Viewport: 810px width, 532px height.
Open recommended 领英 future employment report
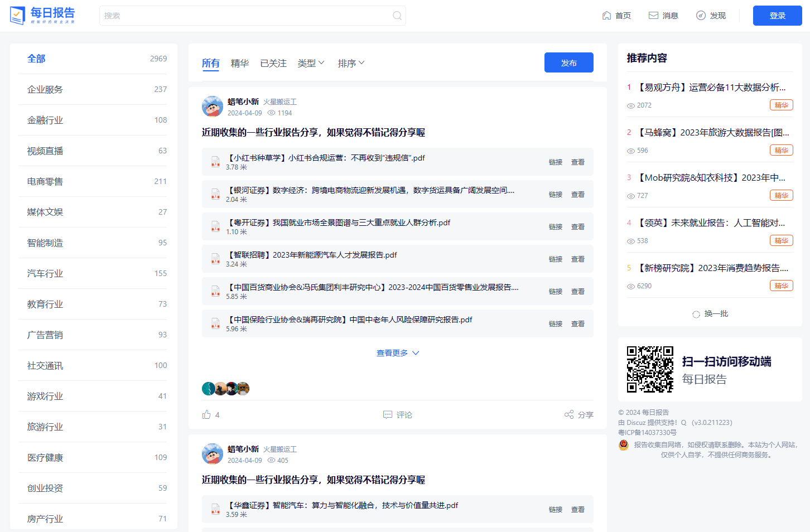click(711, 223)
